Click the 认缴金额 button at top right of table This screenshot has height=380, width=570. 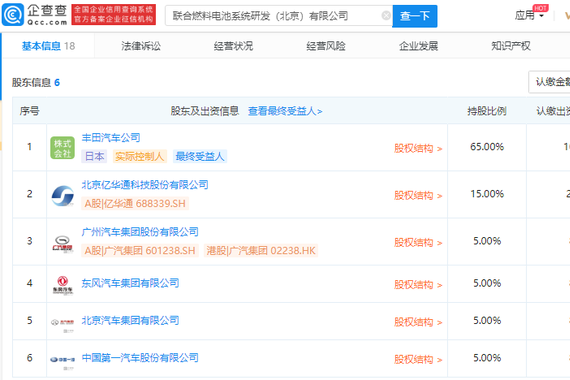(549, 82)
